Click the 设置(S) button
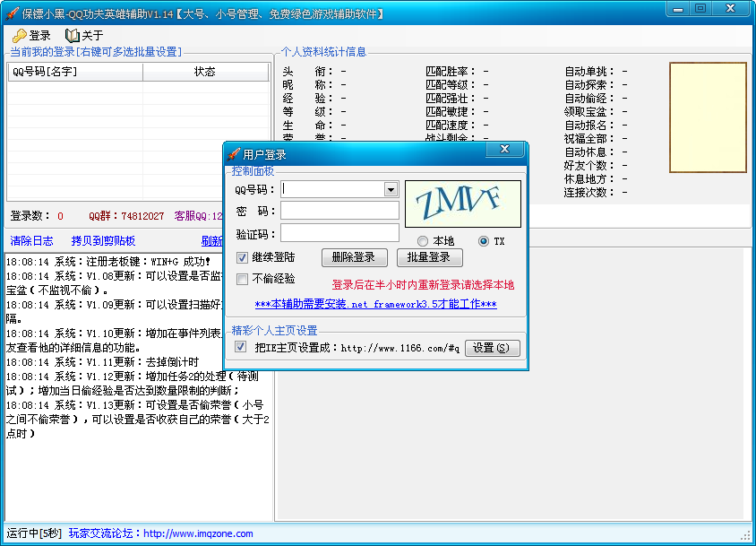 493,348
